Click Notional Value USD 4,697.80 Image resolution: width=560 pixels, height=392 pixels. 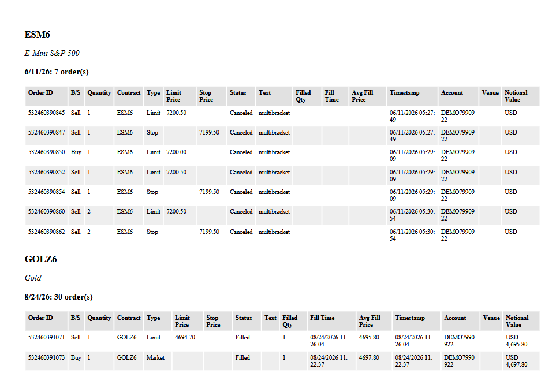(517, 361)
